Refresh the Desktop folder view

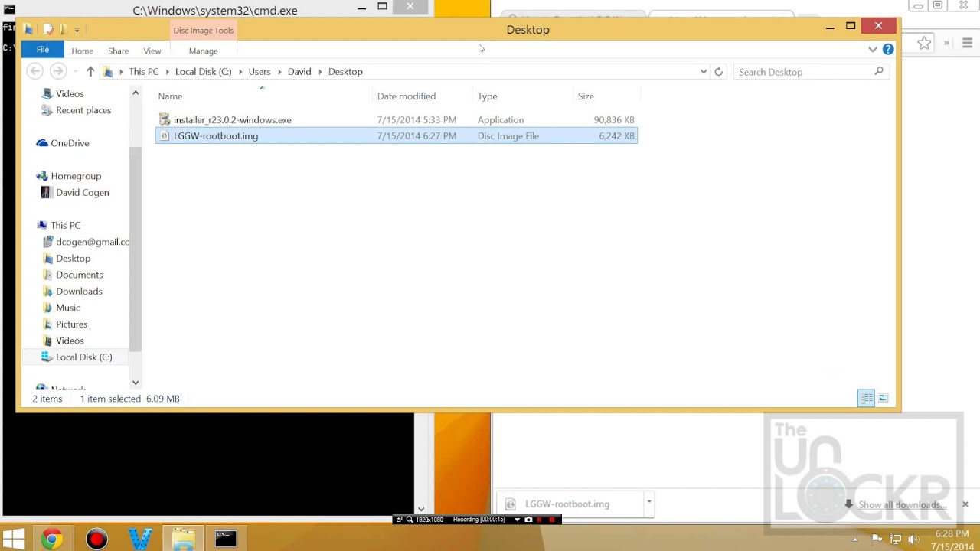tap(718, 72)
